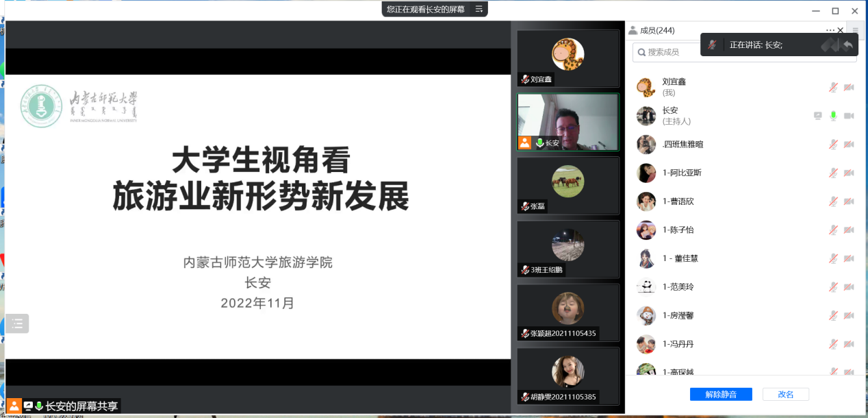Click the reply arrow in the speaking banner
The height and width of the screenshot is (418, 868).
(847, 45)
